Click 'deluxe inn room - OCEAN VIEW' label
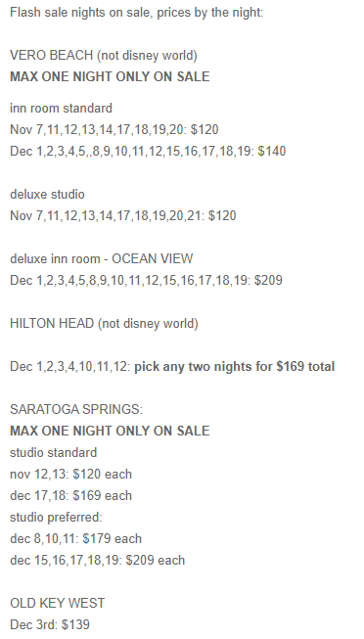364x639 pixels. pos(102,258)
